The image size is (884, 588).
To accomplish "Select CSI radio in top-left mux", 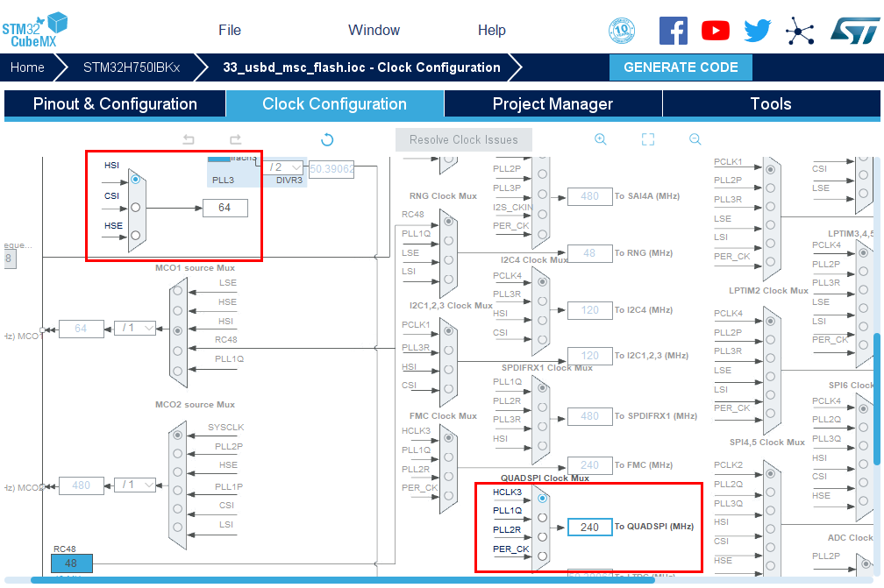I will [135, 208].
